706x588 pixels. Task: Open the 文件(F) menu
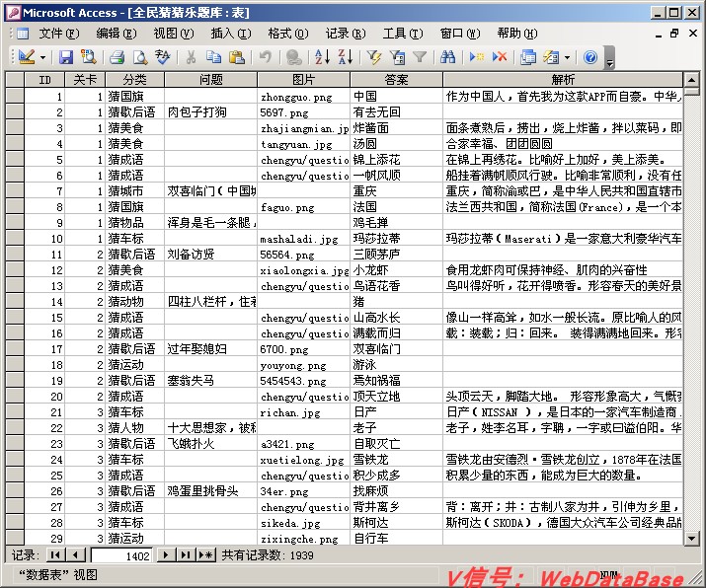coord(59,34)
